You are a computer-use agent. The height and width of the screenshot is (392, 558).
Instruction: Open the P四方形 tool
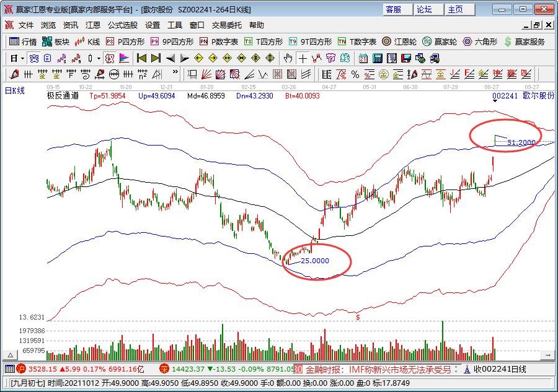(126, 41)
